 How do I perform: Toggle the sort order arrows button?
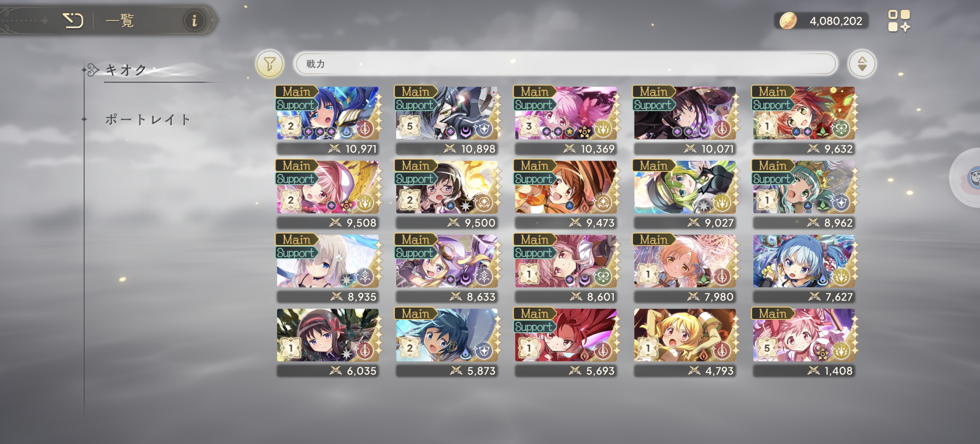click(x=862, y=64)
